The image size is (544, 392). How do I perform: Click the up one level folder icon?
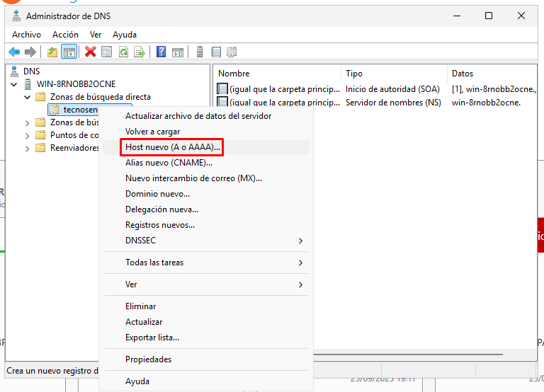52,52
